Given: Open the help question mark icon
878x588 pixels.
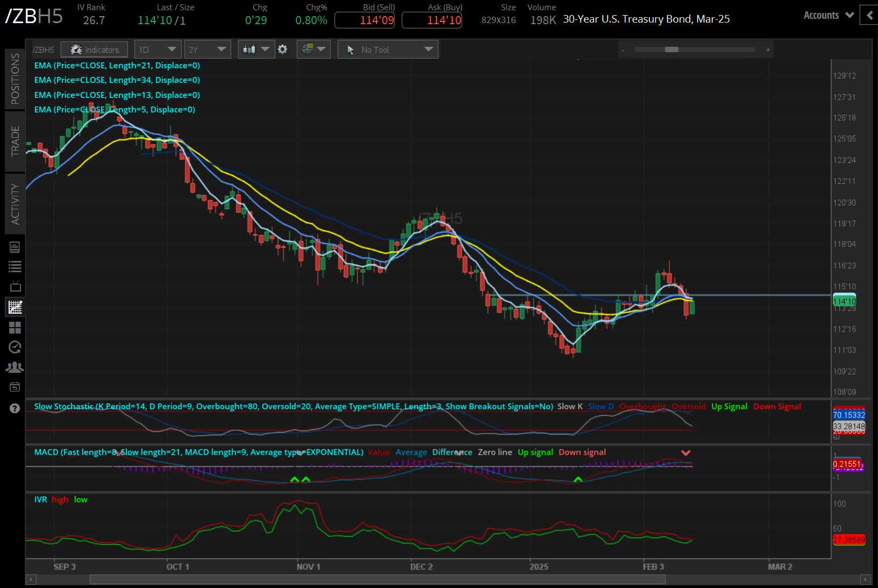Looking at the screenshot, I should (15, 408).
